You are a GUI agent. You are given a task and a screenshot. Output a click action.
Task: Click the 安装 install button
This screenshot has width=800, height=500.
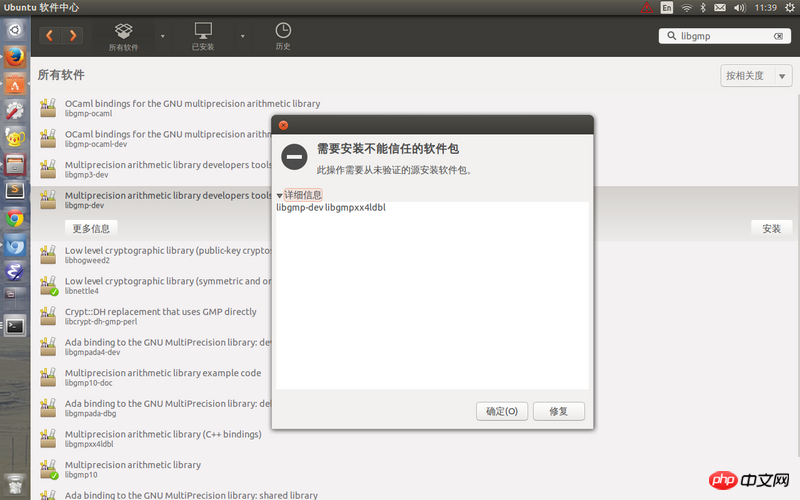(771, 229)
